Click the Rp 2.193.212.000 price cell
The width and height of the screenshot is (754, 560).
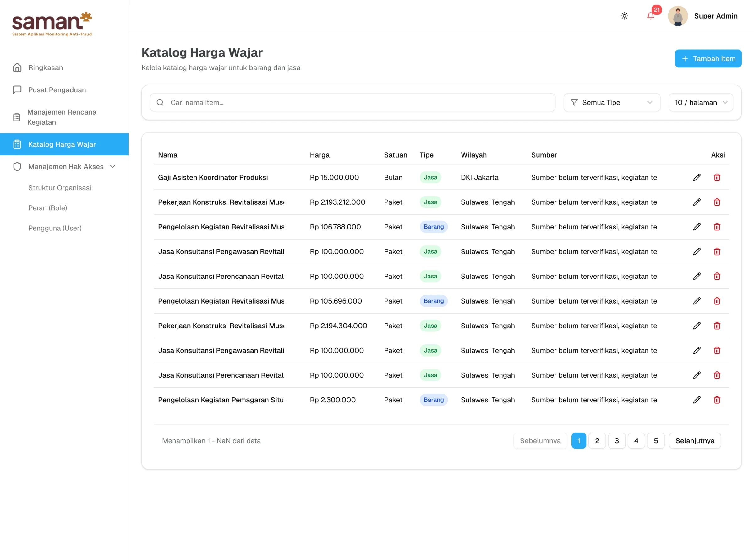click(337, 202)
